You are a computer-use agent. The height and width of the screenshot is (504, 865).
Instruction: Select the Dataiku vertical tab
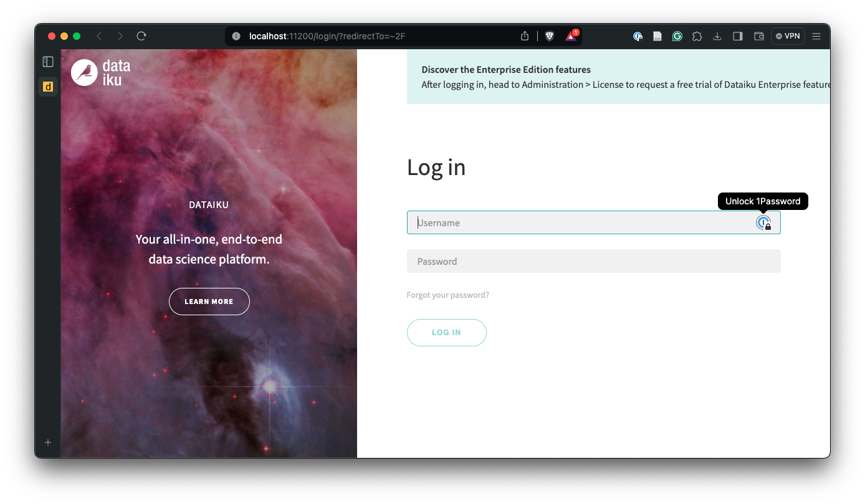tap(48, 87)
